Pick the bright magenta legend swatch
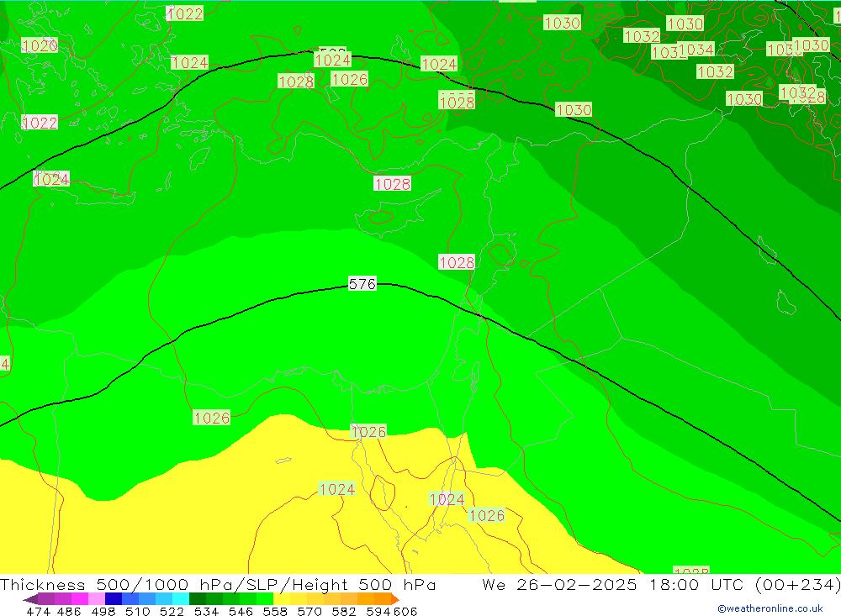Screen dimensions: 841x616 pyautogui.click(x=79, y=599)
